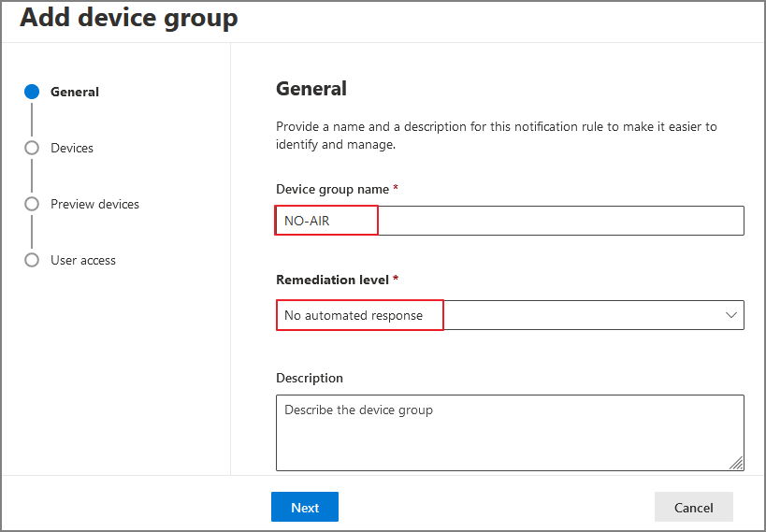
Task: Open the No automated response combo box
Action: [510, 315]
